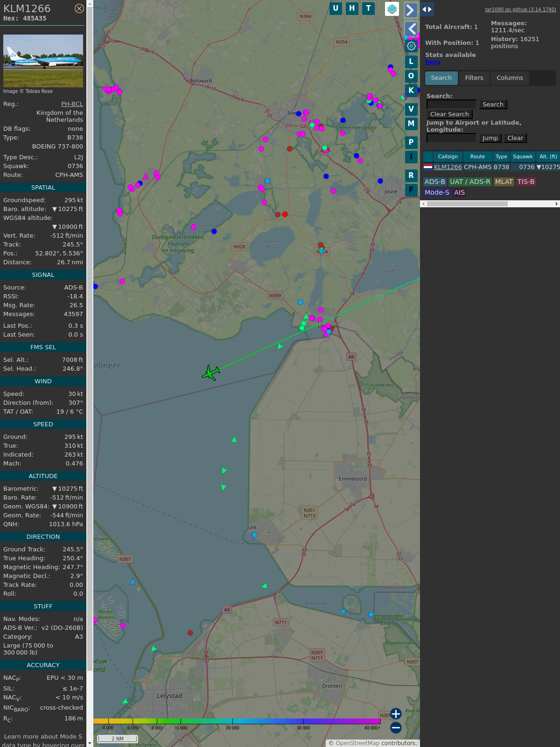Toggle the K map button

coord(411,91)
